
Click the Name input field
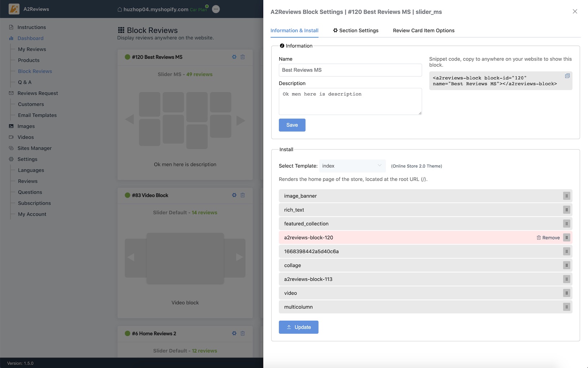(x=350, y=70)
